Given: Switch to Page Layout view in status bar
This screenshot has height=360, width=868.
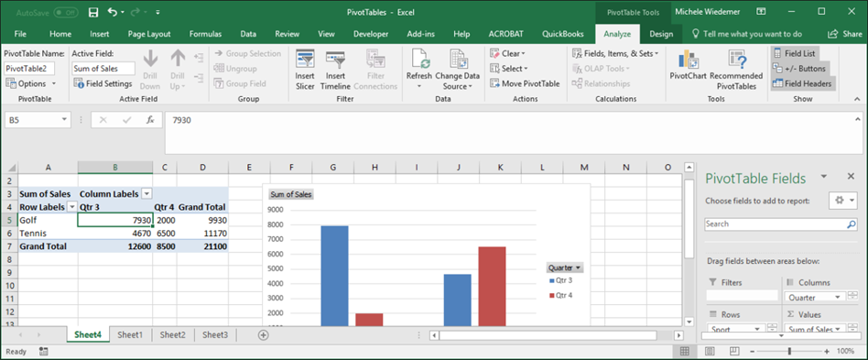Looking at the screenshot, I should (710, 351).
